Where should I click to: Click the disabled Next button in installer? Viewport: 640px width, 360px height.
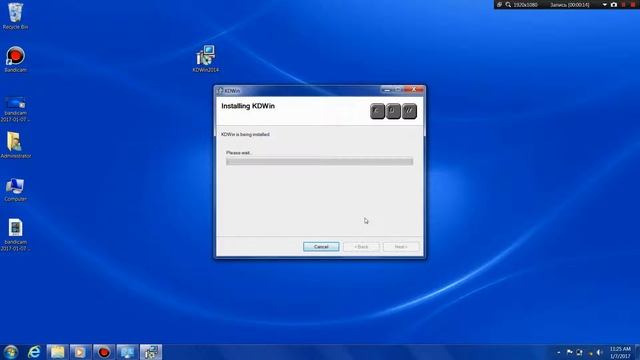tap(400, 247)
